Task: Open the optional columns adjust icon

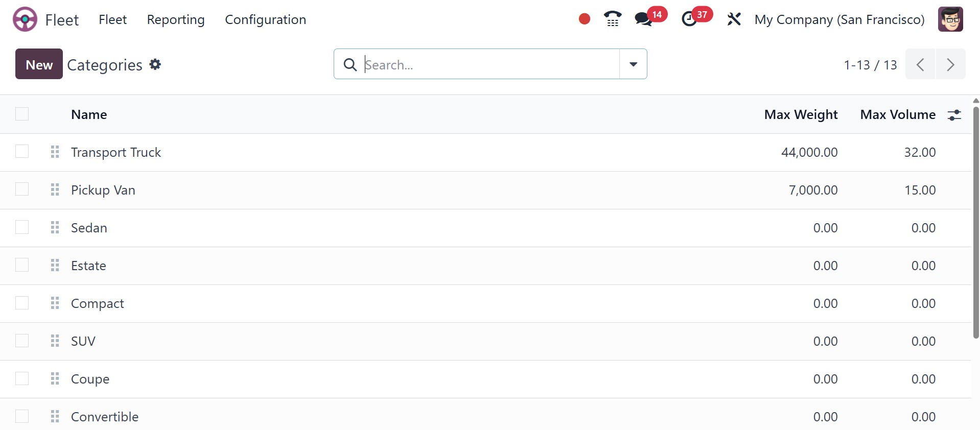Action: (954, 115)
